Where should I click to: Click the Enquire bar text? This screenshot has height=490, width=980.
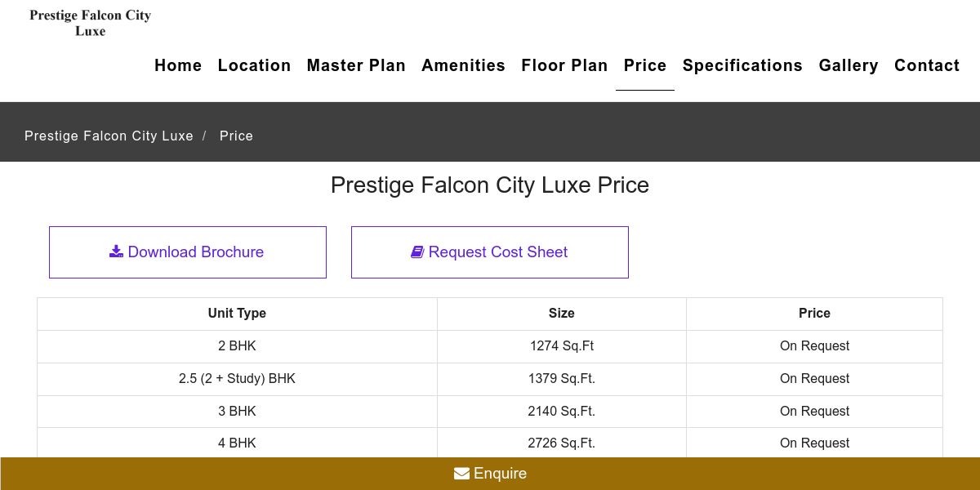[x=500, y=474]
